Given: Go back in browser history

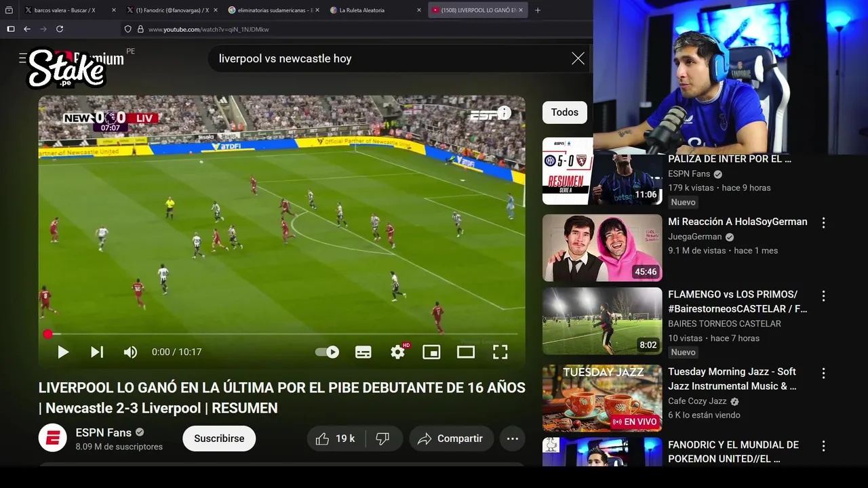Looking at the screenshot, I should pyautogui.click(x=27, y=29).
